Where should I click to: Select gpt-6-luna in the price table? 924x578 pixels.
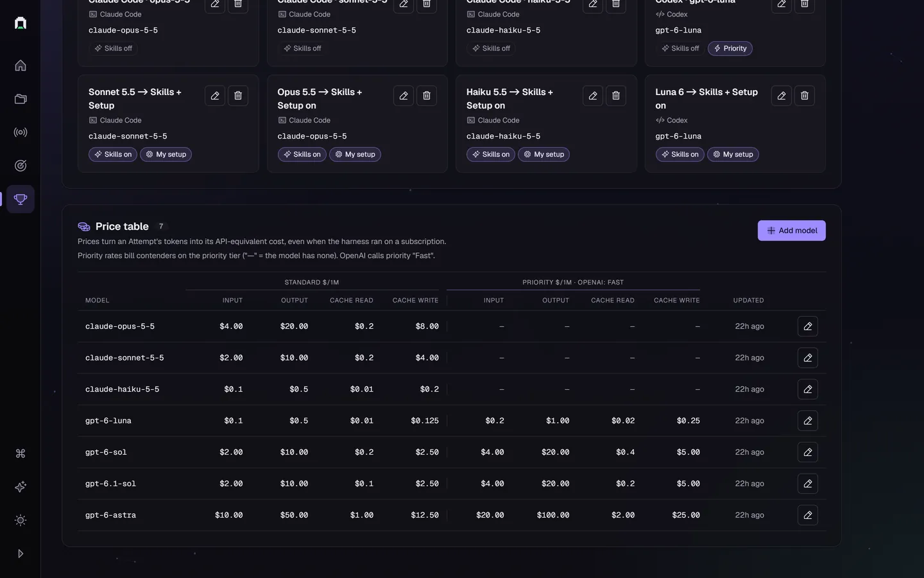(108, 421)
